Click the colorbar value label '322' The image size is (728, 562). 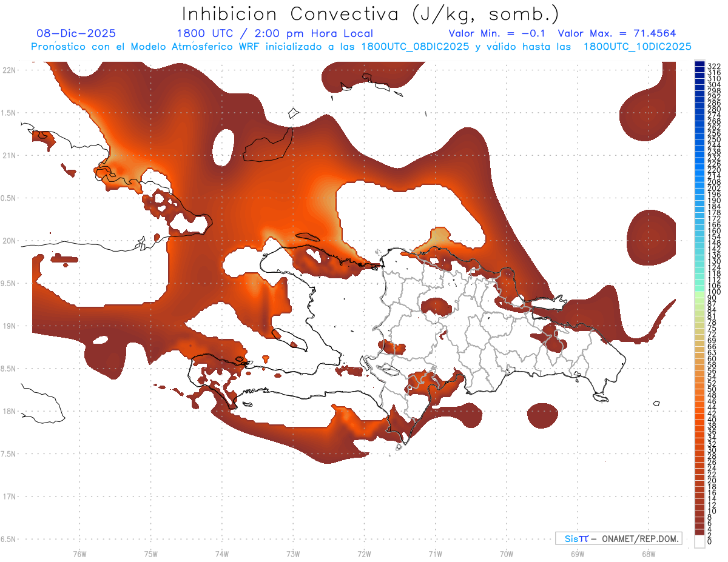pos(714,66)
